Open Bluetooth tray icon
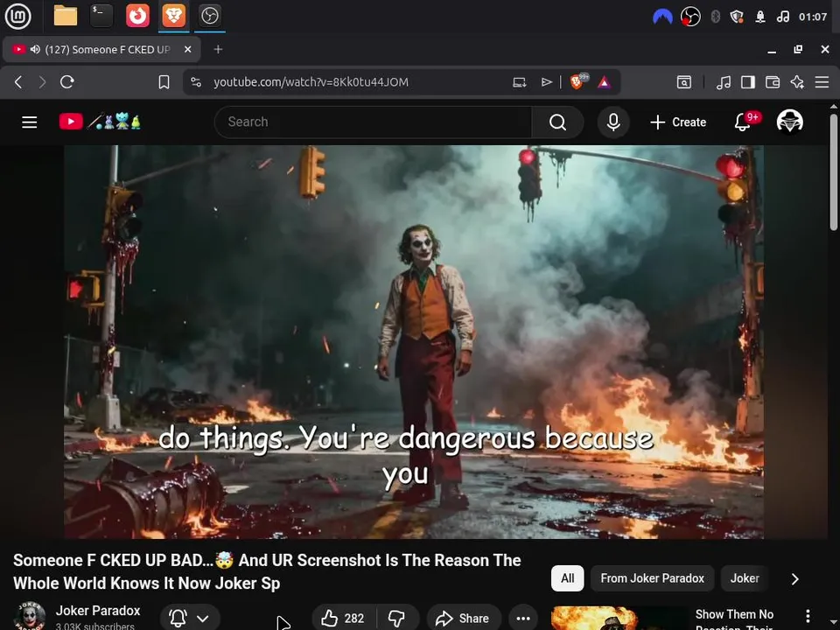 coord(715,17)
